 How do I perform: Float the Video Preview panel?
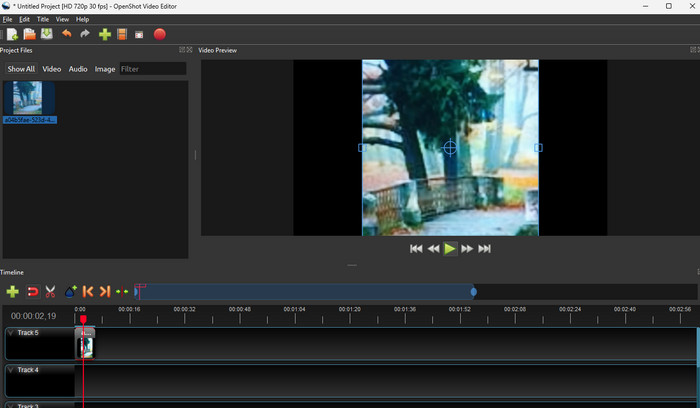tap(693, 50)
